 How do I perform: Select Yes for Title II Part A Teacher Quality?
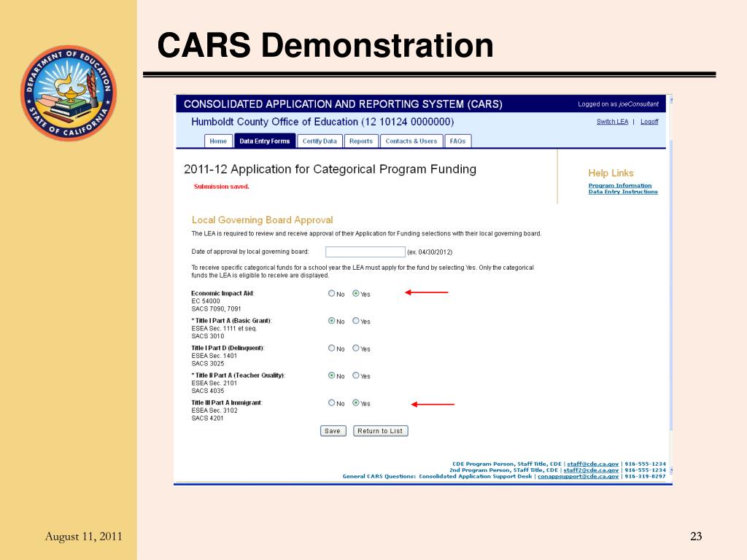click(x=356, y=376)
